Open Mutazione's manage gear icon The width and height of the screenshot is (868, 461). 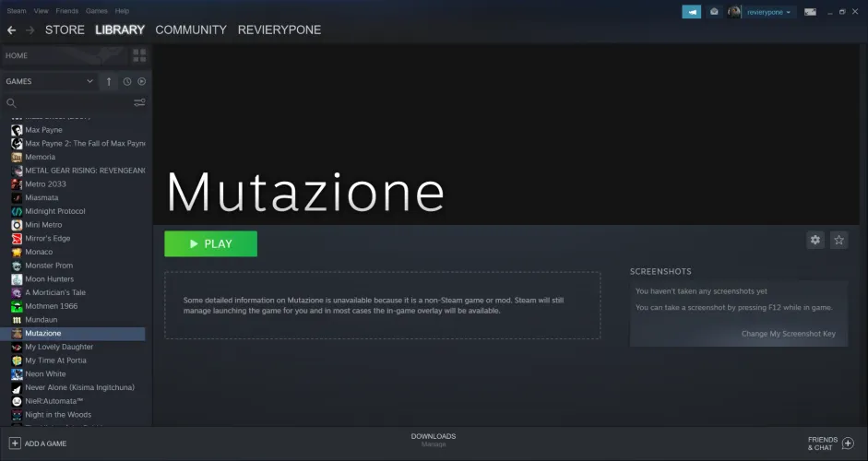(814, 240)
